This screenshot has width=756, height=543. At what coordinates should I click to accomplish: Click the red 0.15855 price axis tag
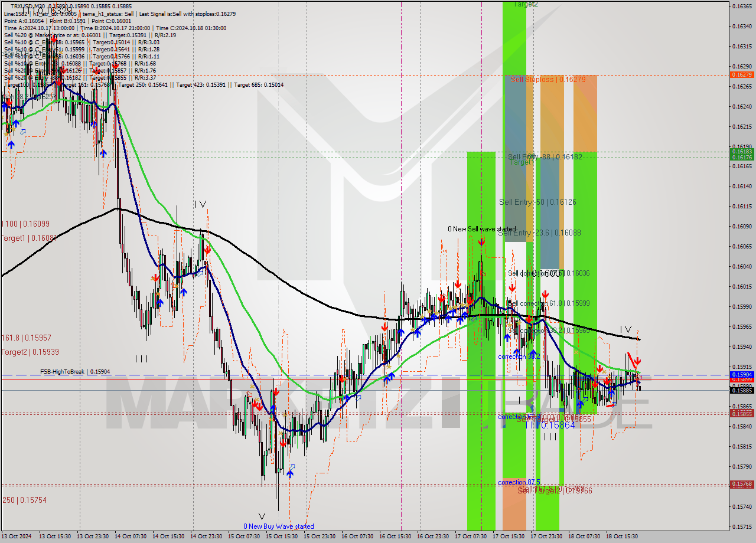point(742,414)
